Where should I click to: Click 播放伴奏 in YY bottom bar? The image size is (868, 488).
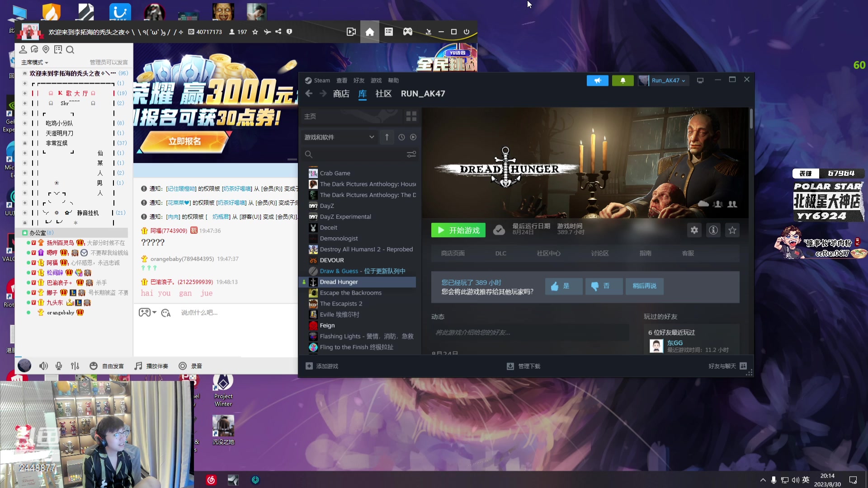point(152,366)
